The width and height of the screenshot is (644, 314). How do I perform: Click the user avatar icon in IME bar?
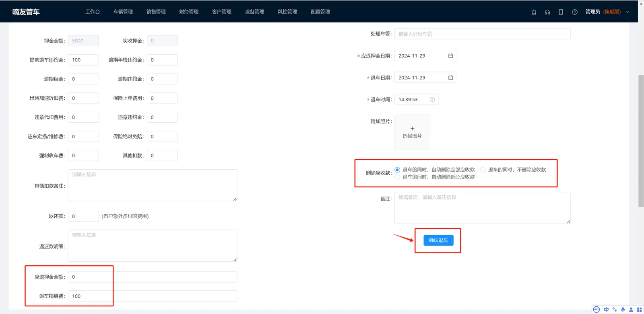coord(631,310)
